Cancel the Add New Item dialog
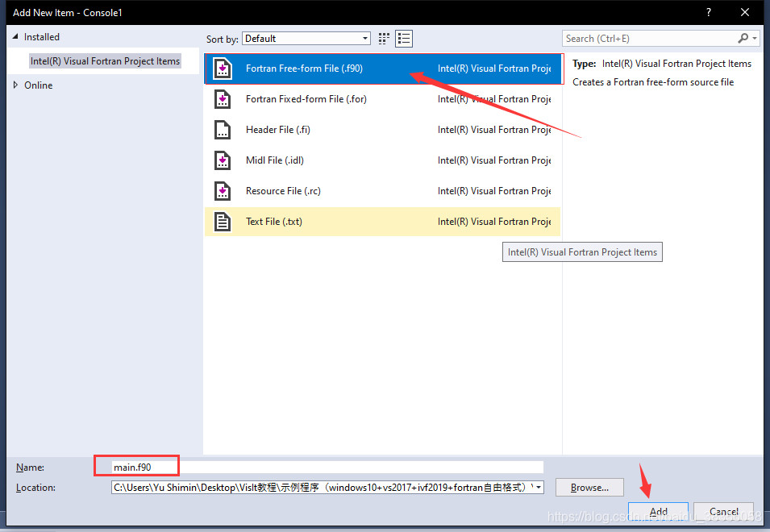770x532 pixels. coord(723,511)
